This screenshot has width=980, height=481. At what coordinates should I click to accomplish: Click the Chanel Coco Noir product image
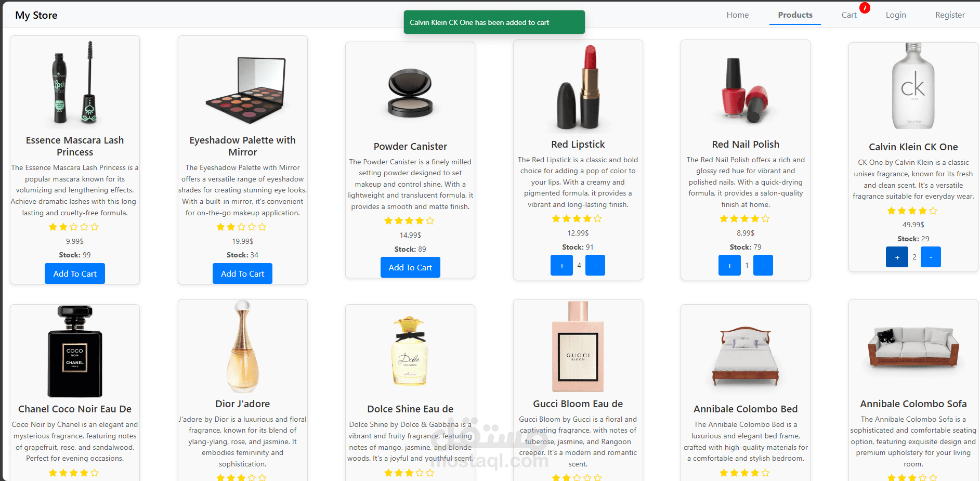(75, 352)
